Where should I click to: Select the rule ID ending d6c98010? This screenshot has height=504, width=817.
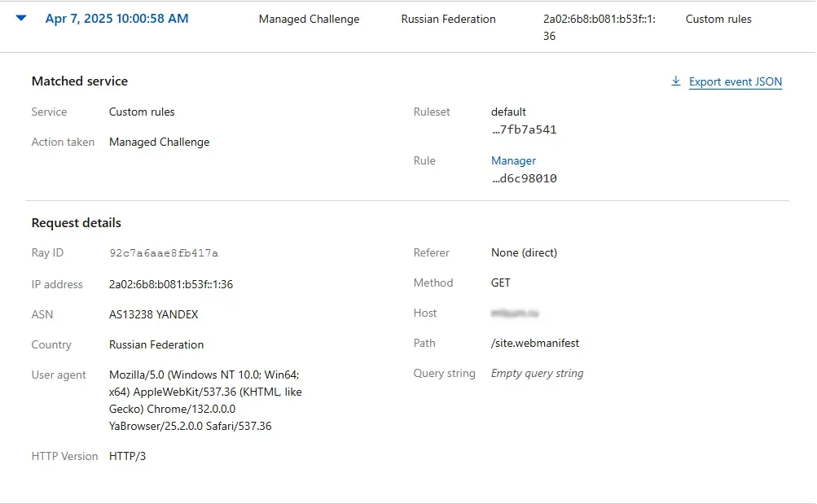(x=524, y=178)
